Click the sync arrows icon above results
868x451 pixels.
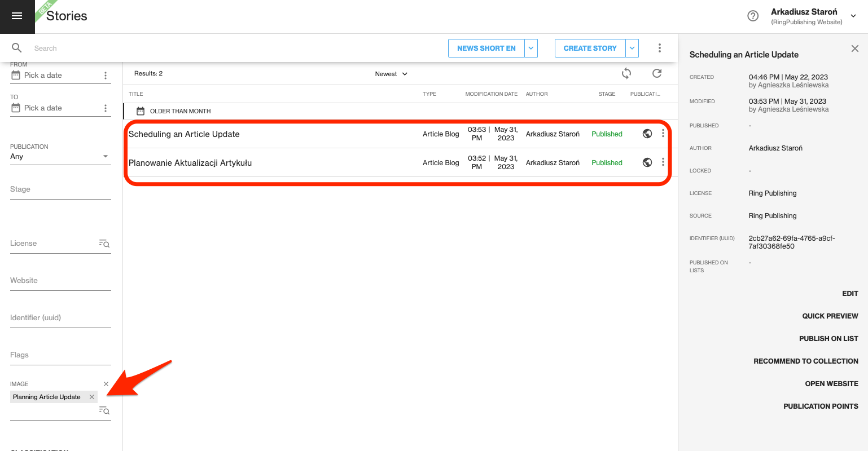click(626, 73)
